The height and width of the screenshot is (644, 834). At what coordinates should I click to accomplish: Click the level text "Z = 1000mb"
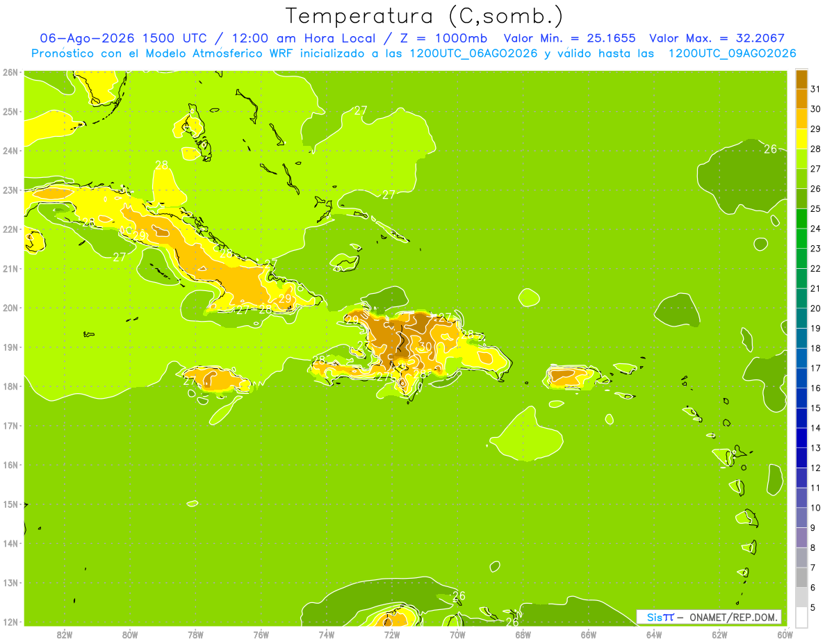tap(443, 39)
